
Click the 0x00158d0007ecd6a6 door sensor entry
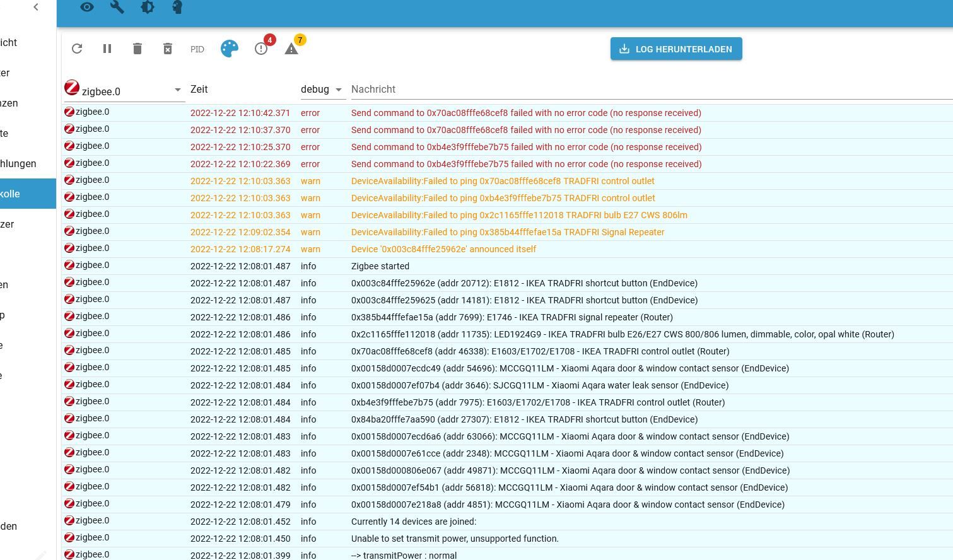(570, 436)
